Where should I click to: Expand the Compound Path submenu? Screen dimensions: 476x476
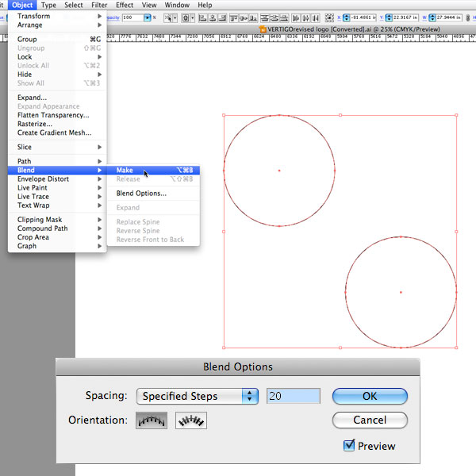pyautogui.click(x=57, y=228)
